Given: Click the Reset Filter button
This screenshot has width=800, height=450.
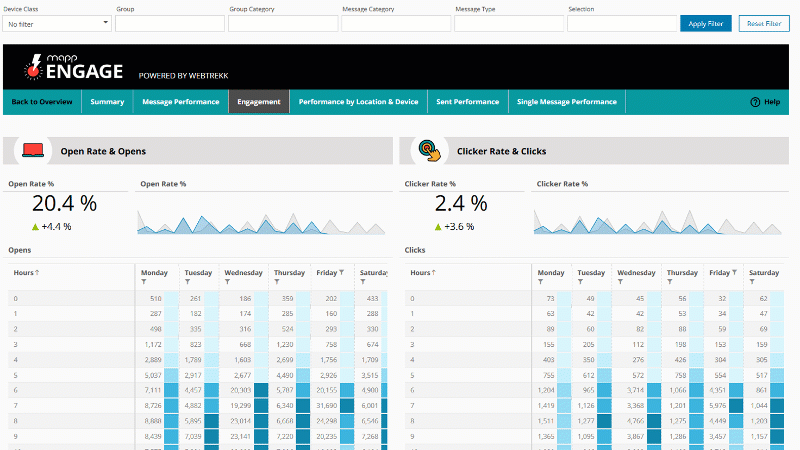Looking at the screenshot, I should point(763,23).
